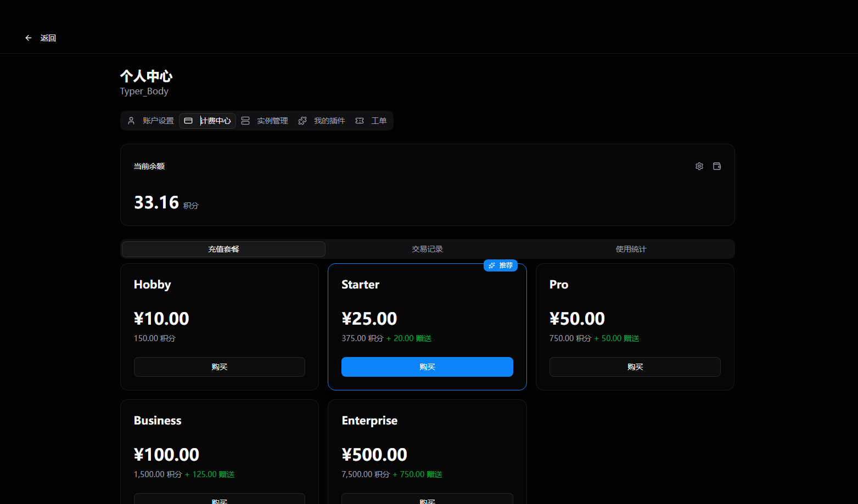The image size is (858, 504).
Task: Click the 当前余额 label
Action: point(149,166)
